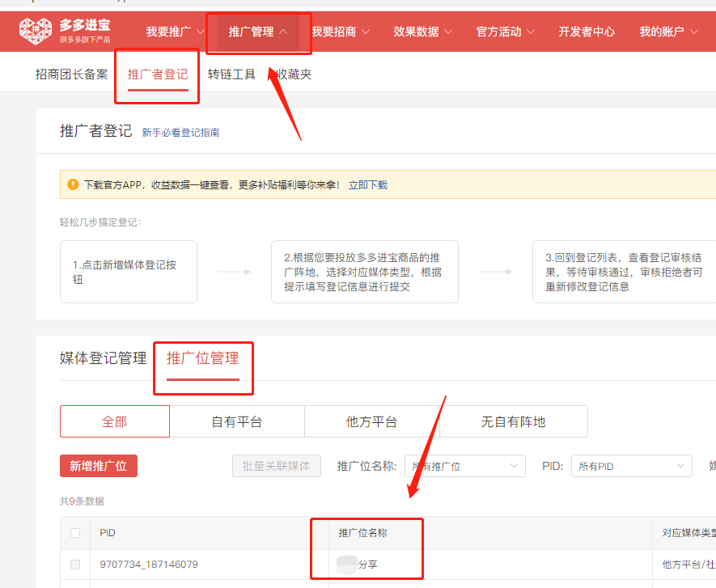Filter by 自有平台
This screenshot has width=716, height=588.
point(237,421)
